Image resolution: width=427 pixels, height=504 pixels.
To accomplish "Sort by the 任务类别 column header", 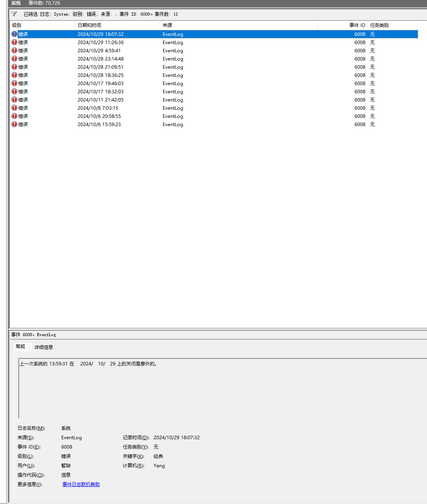I will pyautogui.click(x=392, y=25).
